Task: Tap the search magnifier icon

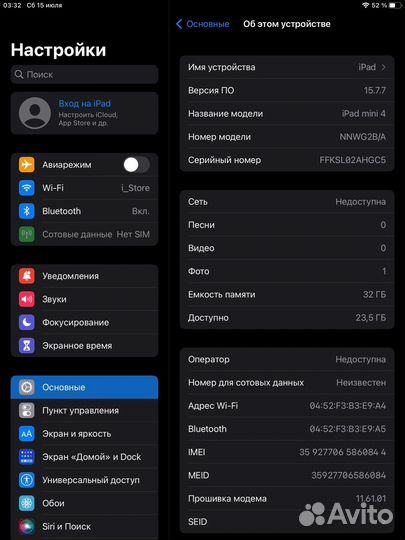Action: (x=19, y=74)
